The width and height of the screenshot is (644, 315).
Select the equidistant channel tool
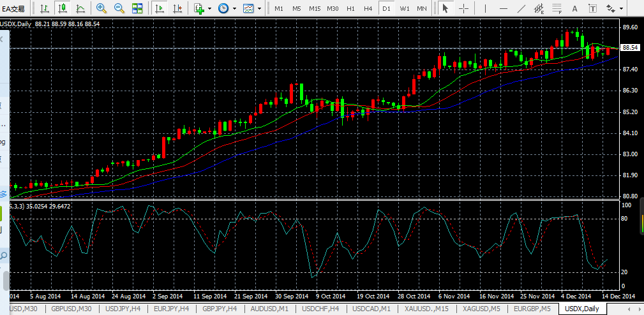[539, 8]
